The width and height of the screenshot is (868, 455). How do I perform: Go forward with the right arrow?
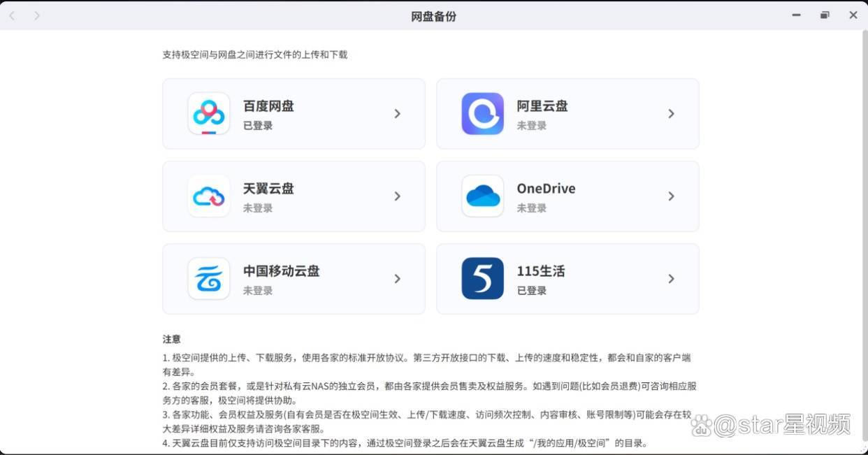coord(37,15)
